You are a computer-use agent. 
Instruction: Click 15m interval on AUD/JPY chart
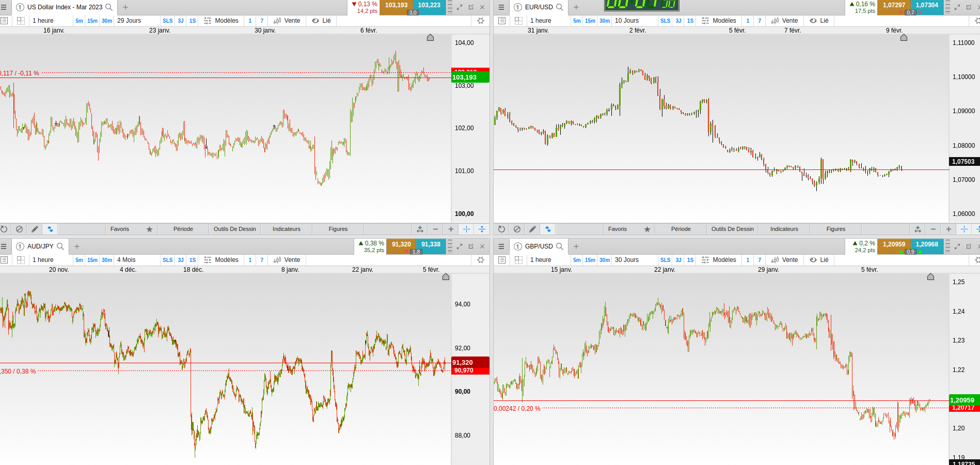[x=92, y=260]
